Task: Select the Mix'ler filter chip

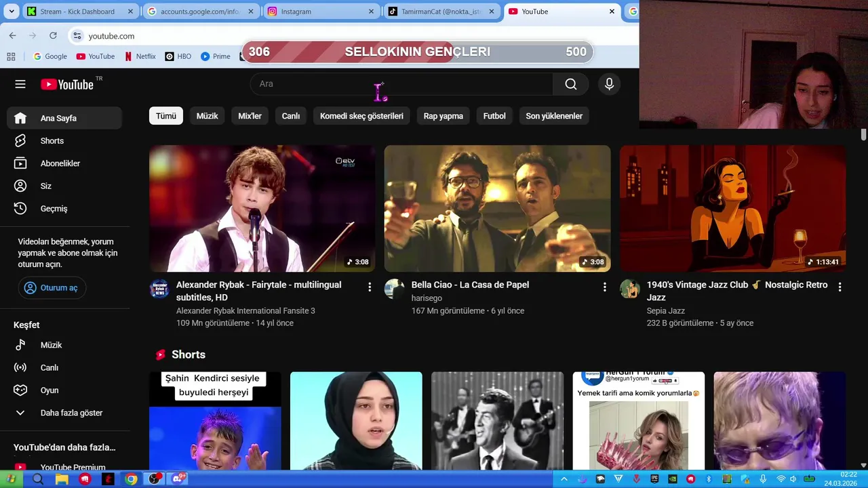Action: [250, 116]
